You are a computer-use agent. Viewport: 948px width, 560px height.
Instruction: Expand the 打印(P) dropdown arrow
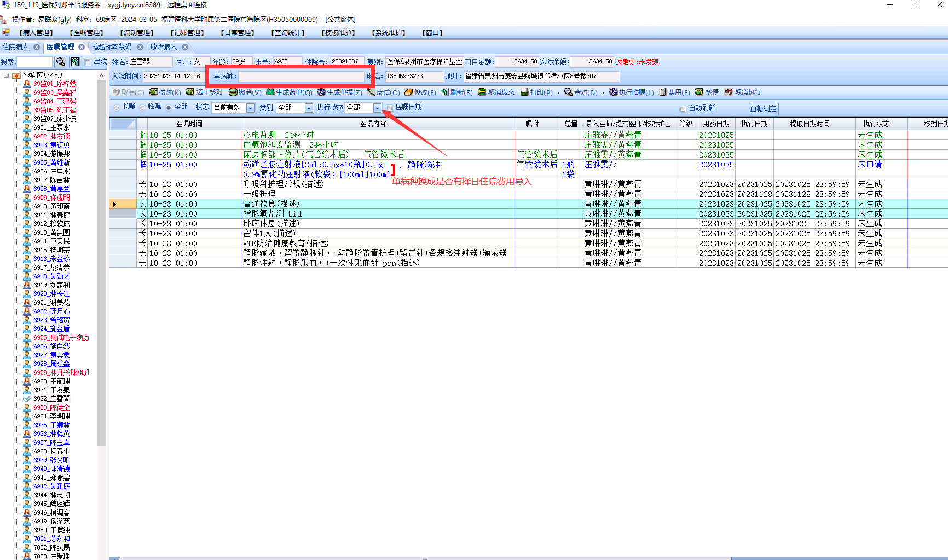coord(558,92)
